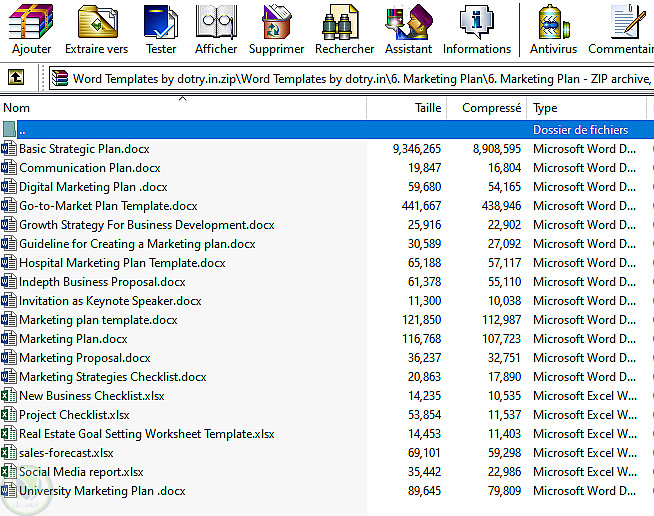Click Excel icon of Real Estate Goal Setting Worksheet

(x=9, y=433)
